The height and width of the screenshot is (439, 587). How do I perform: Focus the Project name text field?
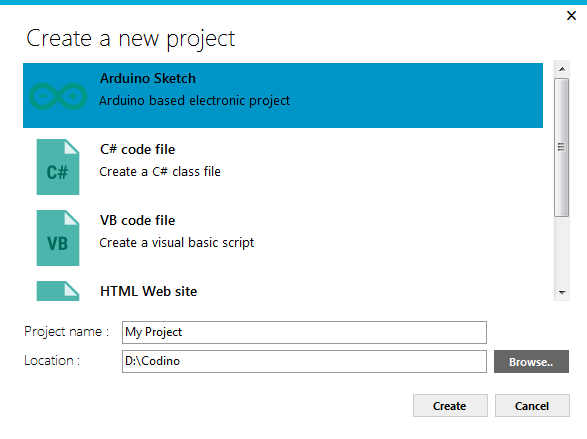pos(304,332)
